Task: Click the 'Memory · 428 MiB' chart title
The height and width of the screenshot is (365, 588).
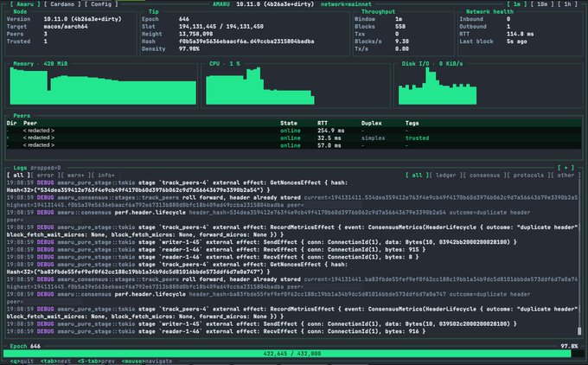Action: [x=41, y=64]
